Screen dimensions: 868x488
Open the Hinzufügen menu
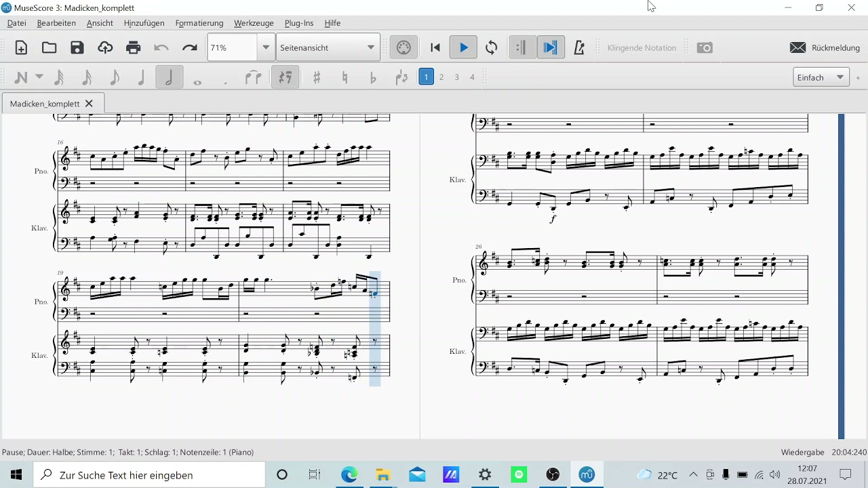(144, 23)
